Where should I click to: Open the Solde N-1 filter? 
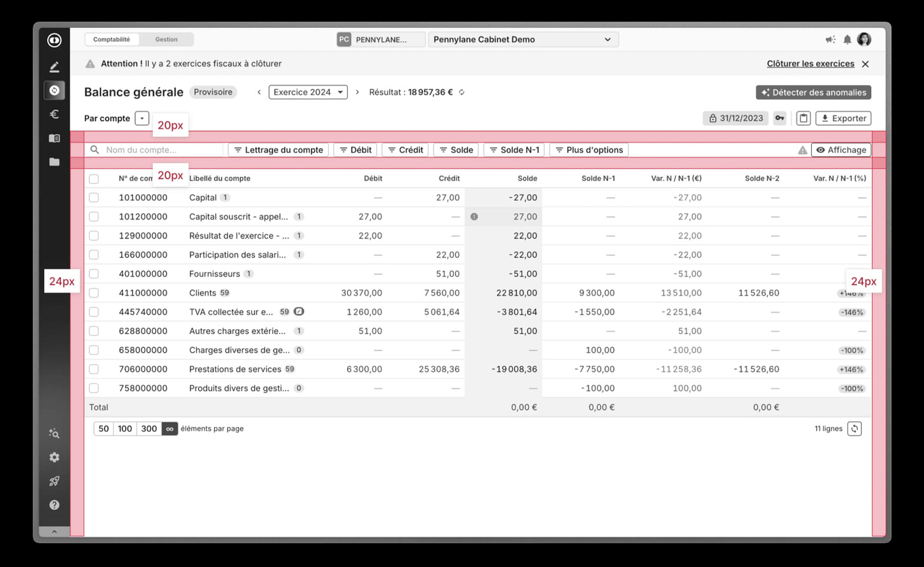514,150
